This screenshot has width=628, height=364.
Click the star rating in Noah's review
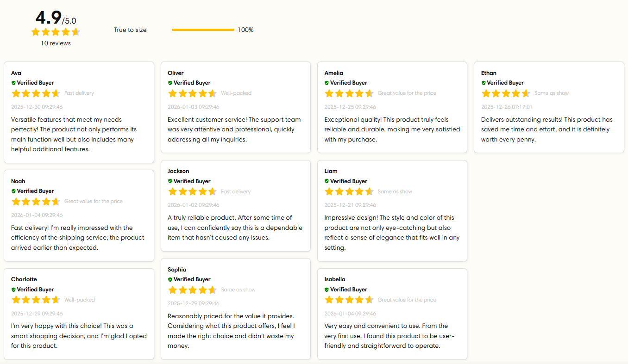[x=36, y=201]
